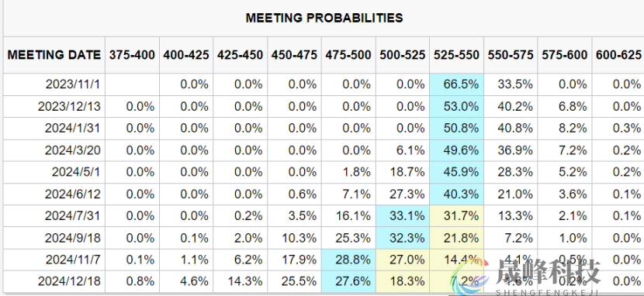The width and height of the screenshot is (644, 296).
Task: Select the 40.8% cell for 2024/1/31
Action: [x=511, y=129]
